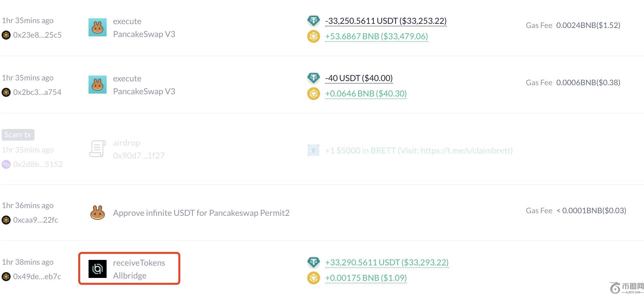
Task: Click the PancakeSwap bunny icon beside Approve row
Action: click(x=97, y=213)
